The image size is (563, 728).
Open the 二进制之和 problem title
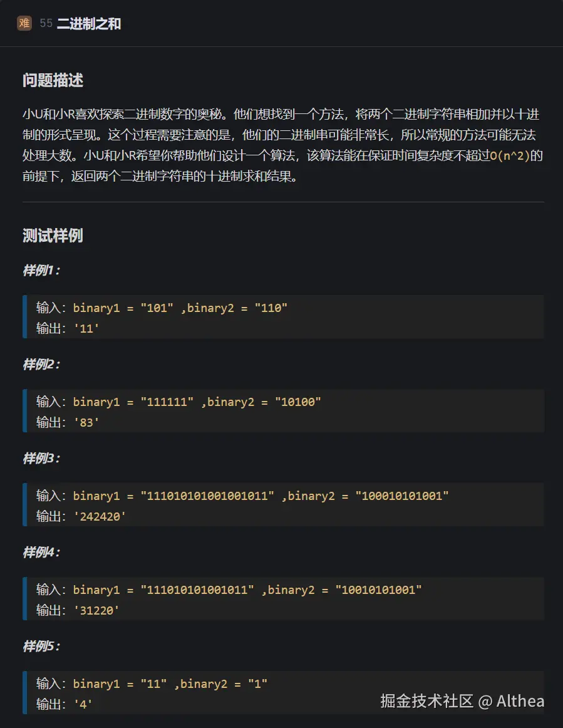coord(89,24)
